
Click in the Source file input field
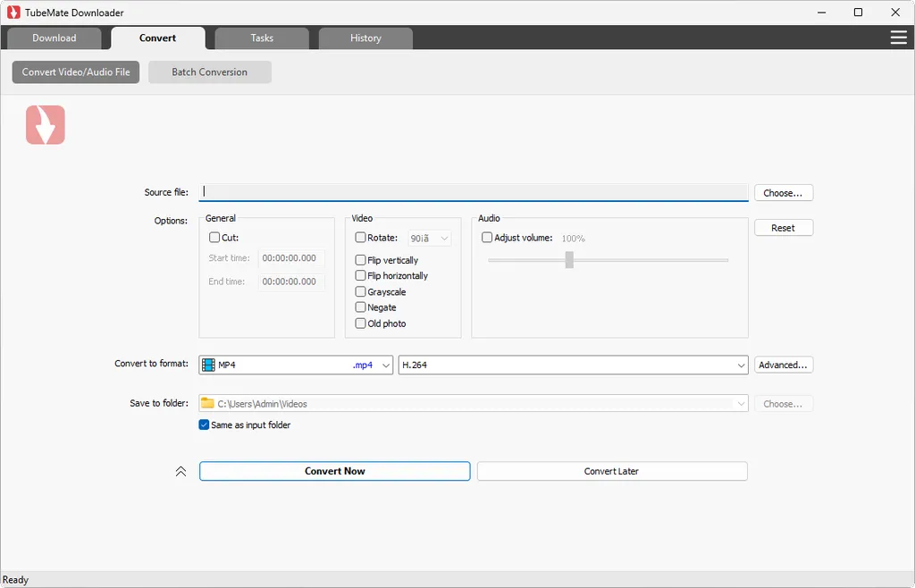click(474, 192)
